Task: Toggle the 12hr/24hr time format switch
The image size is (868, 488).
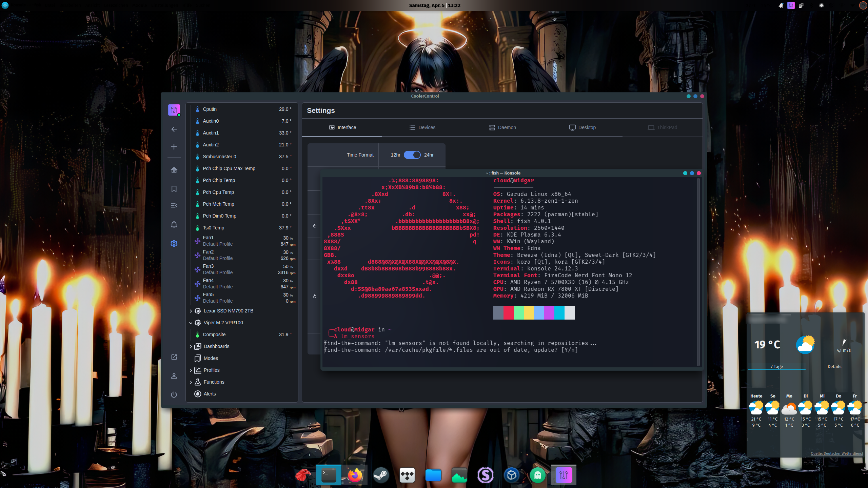Action: click(412, 155)
